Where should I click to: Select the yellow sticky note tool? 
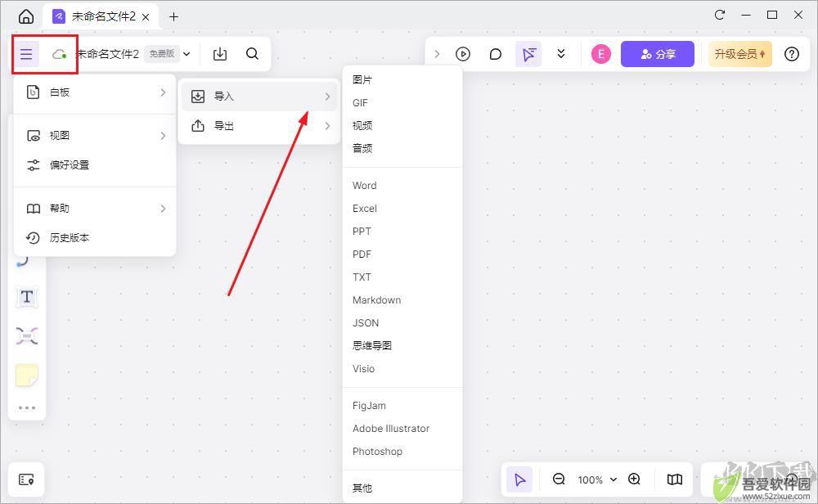click(x=27, y=375)
